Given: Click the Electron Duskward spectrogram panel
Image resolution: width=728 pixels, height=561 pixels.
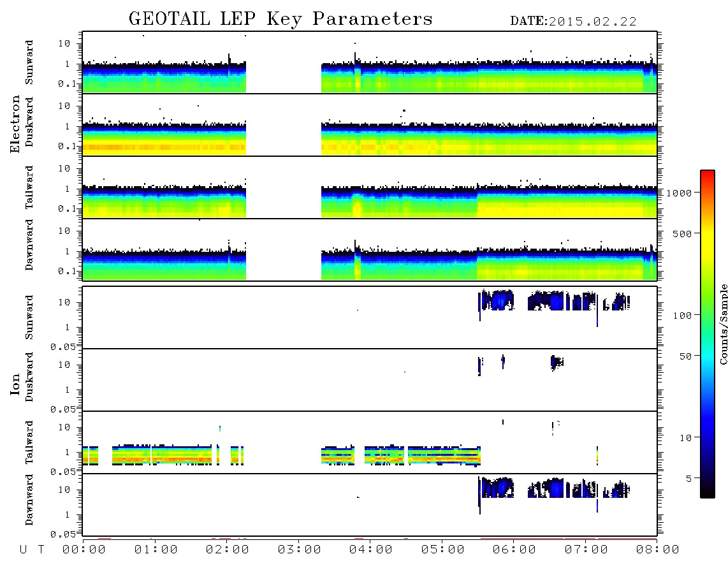Looking at the screenshot, I should coord(370,124).
